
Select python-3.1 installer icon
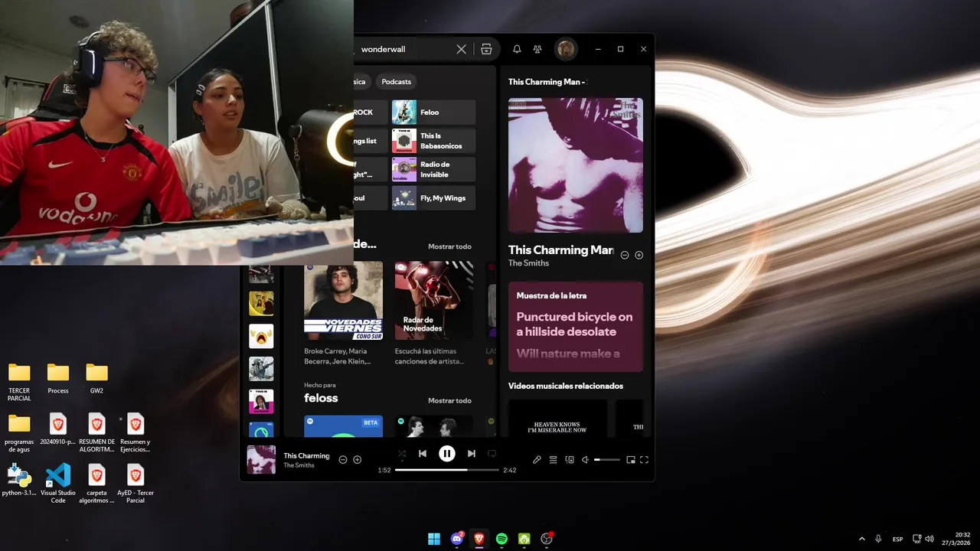point(19,481)
